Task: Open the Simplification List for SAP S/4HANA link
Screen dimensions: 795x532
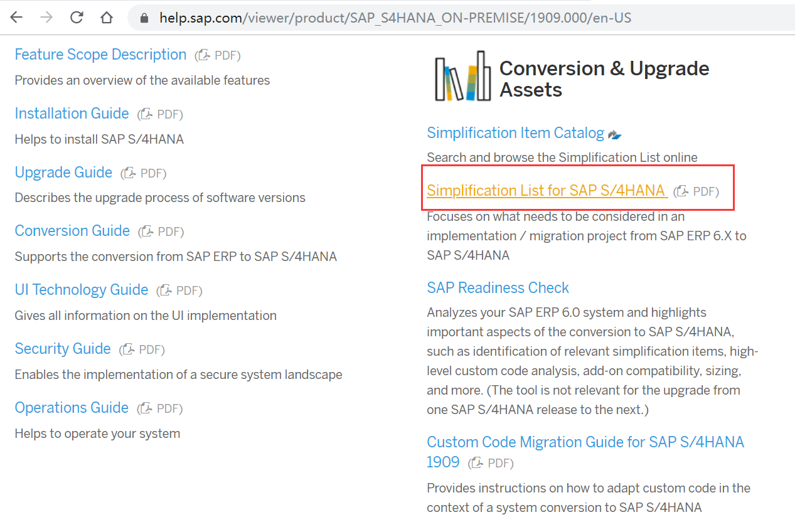Action: coord(547,191)
